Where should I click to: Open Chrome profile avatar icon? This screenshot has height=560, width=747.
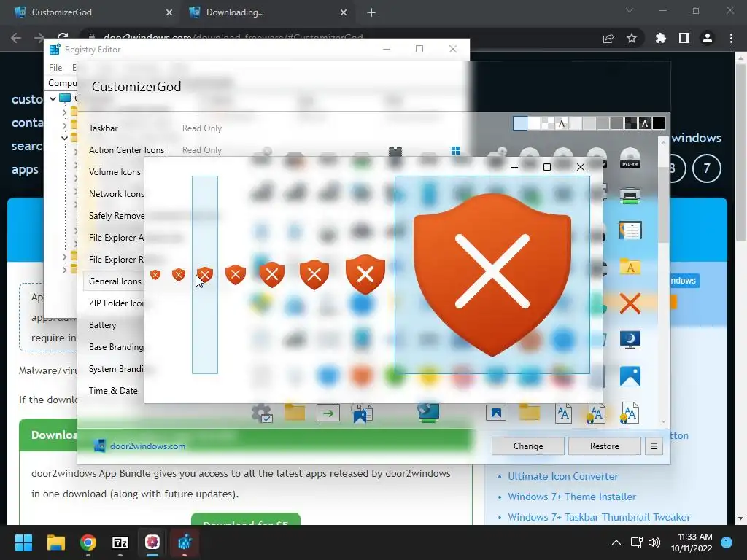click(x=708, y=38)
